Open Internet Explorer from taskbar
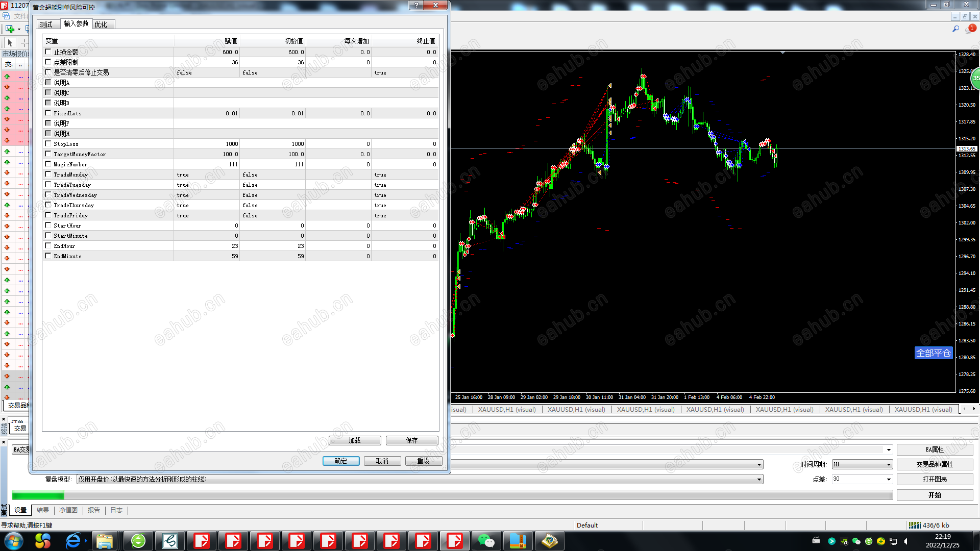This screenshot has height=551, width=980. pos(73,541)
